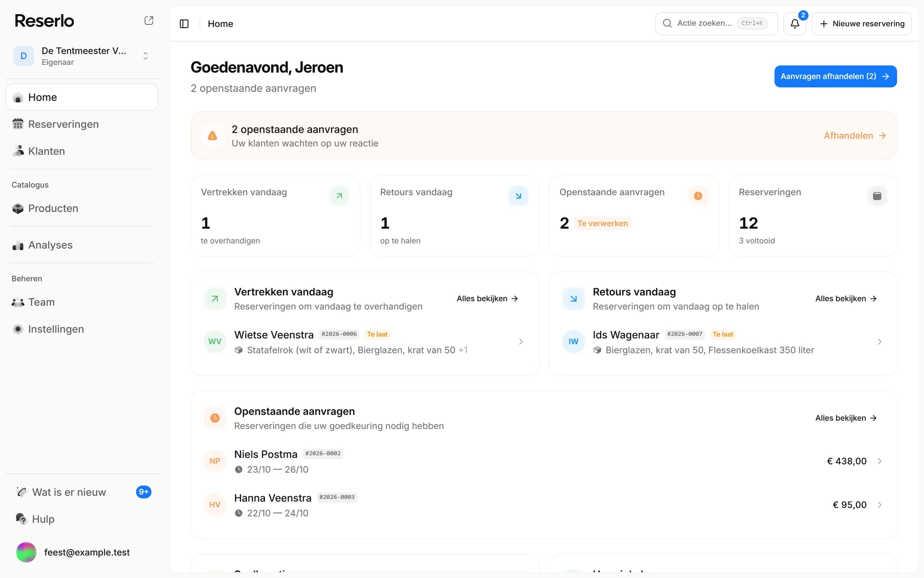Click Alles bekijken in Vertrekken vandaag
Viewport: 924px width, 578px height.
(487, 298)
